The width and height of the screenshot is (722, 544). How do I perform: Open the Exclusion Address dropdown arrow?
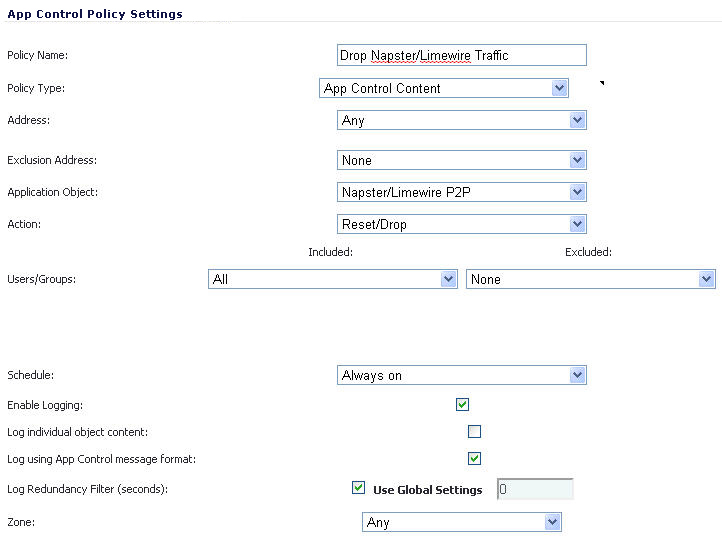point(577,160)
